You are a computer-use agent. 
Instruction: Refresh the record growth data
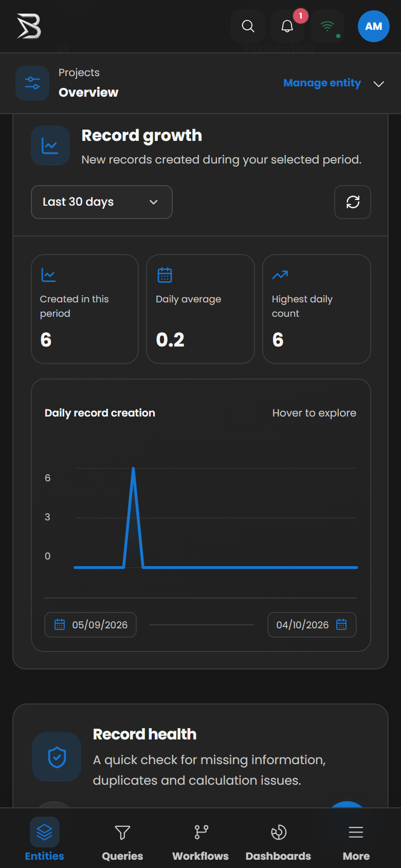tap(353, 202)
